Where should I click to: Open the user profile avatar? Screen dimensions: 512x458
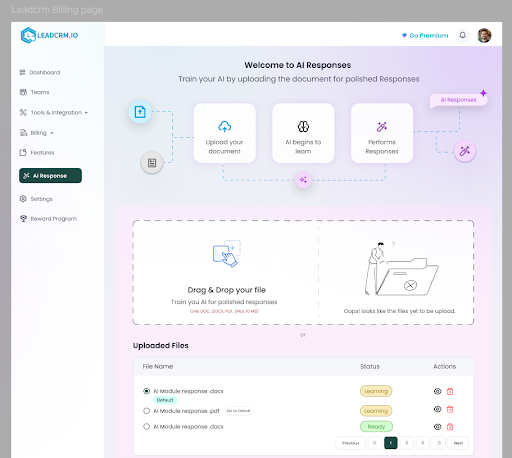[x=484, y=35]
